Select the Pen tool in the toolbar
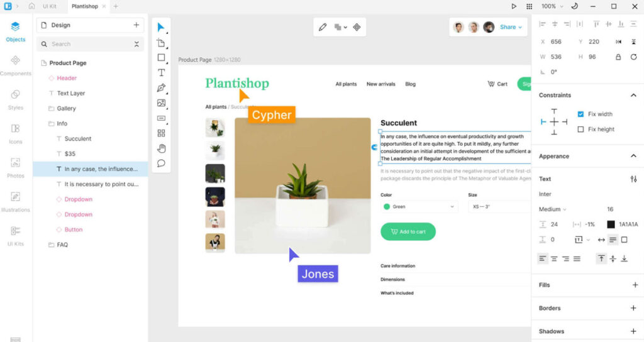 (x=161, y=88)
